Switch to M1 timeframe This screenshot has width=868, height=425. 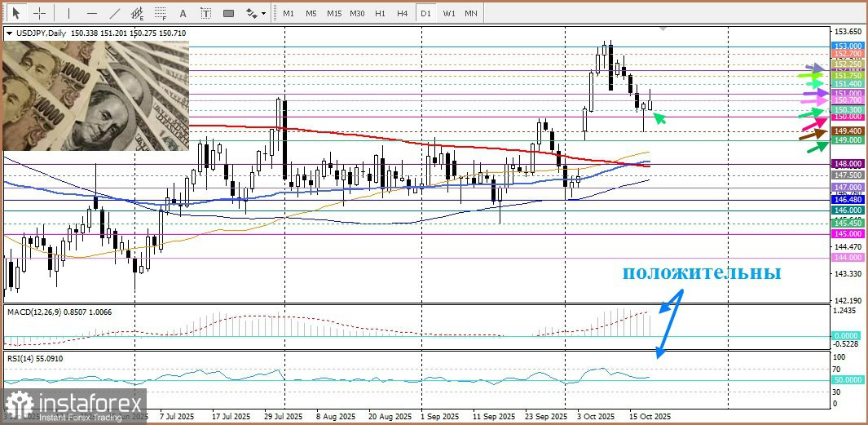coord(289,13)
